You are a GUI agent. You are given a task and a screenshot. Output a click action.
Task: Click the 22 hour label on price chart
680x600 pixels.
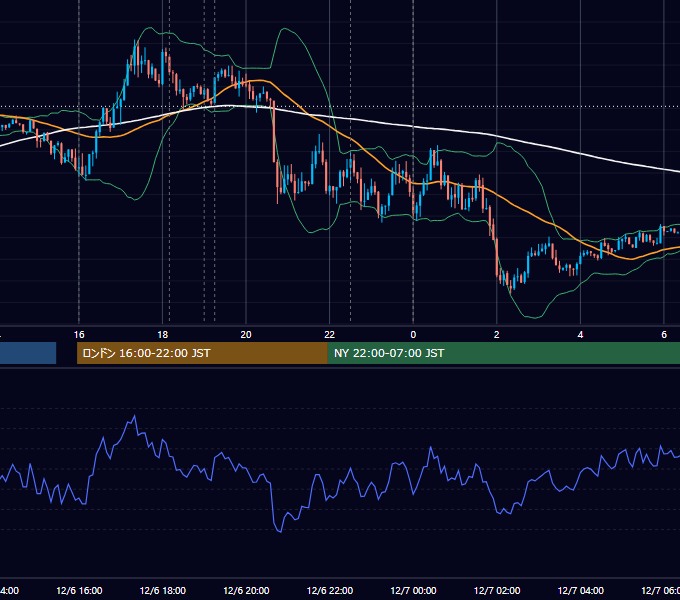[330, 334]
